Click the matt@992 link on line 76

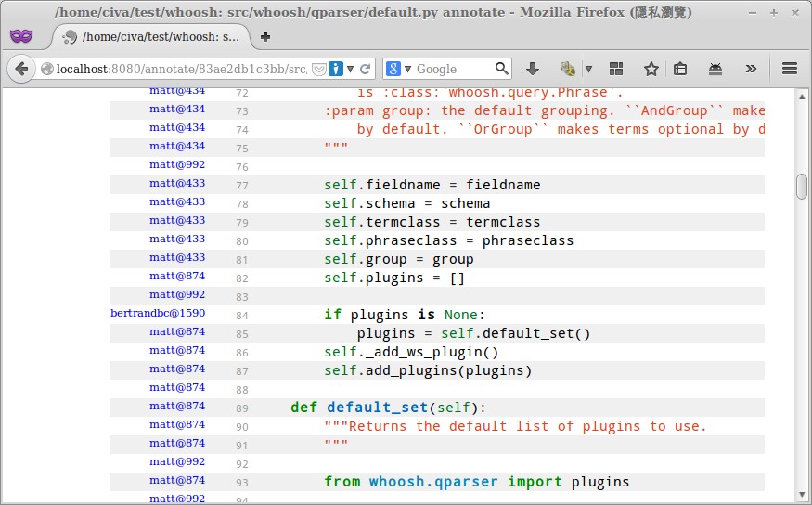(177, 164)
